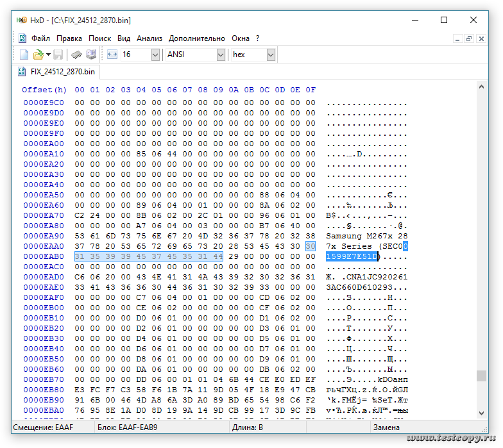Click the Save disk icon
503x448 pixels.
(58, 55)
